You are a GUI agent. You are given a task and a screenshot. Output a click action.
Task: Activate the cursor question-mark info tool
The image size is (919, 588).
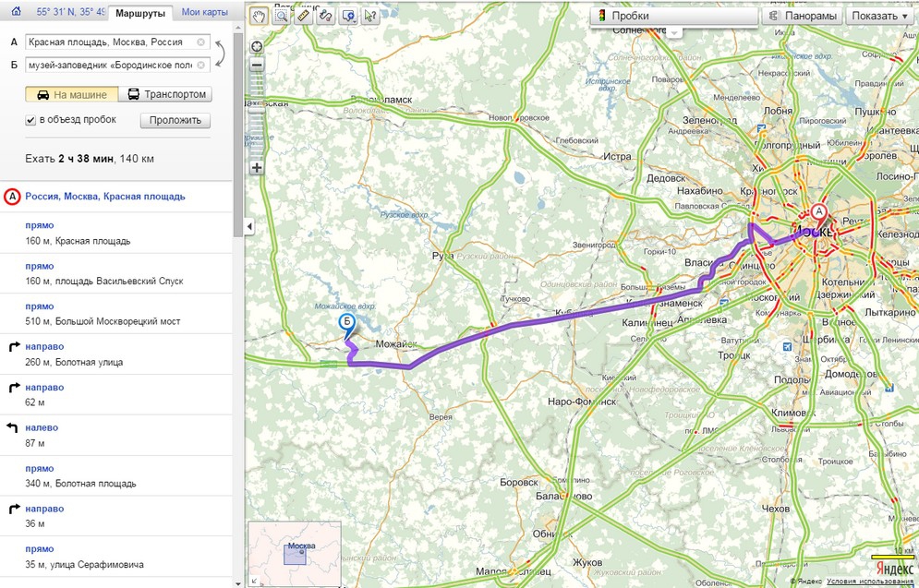(370, 16)
